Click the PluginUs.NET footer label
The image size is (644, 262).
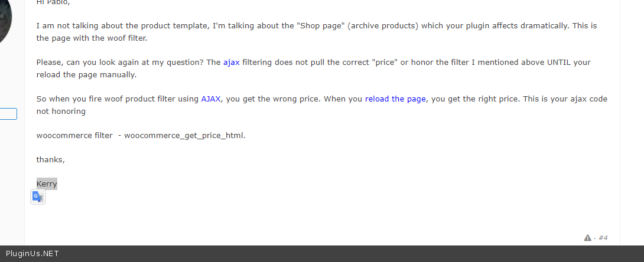click(32, 254)
